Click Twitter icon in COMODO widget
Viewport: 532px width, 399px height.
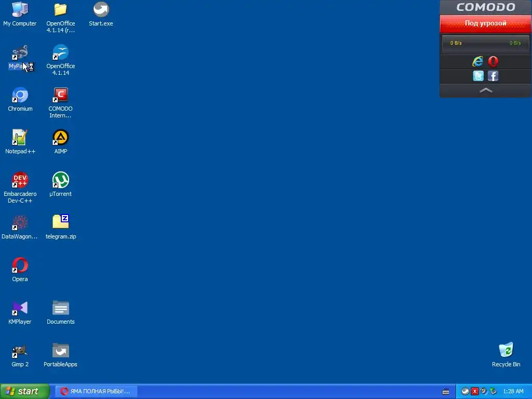tap(478, 76)
